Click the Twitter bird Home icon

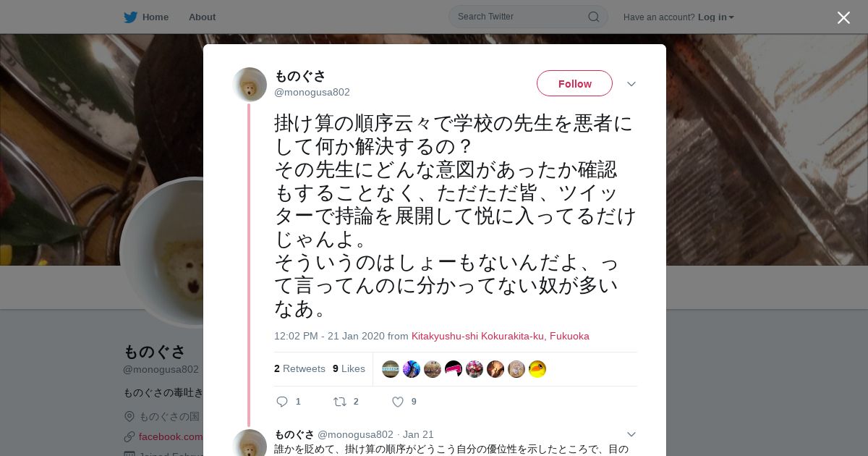(x=130, y=17)
